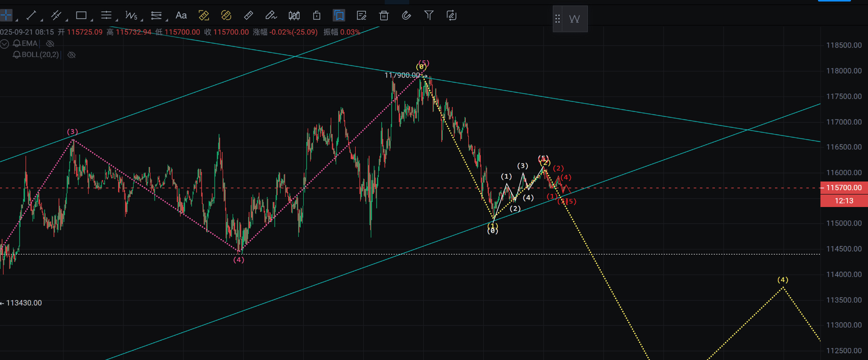Toggle the highlighted bookmark drawing mode
Image resolution: width=868 pixels, height=360 pixels.
[339, 15]
